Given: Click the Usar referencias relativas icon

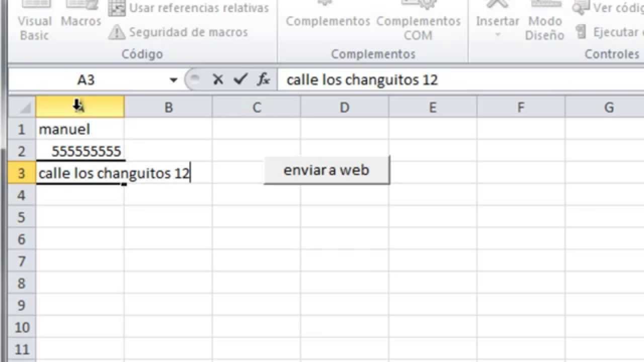Looking at the screenshot, I should (117, 8).
